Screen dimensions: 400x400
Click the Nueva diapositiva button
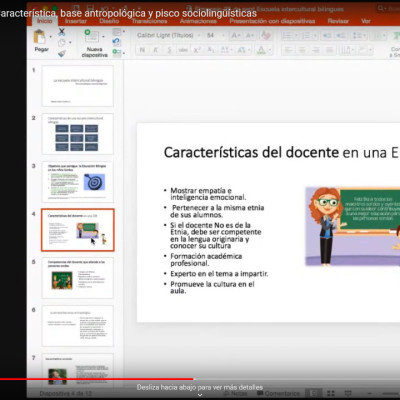pos(94,43)
